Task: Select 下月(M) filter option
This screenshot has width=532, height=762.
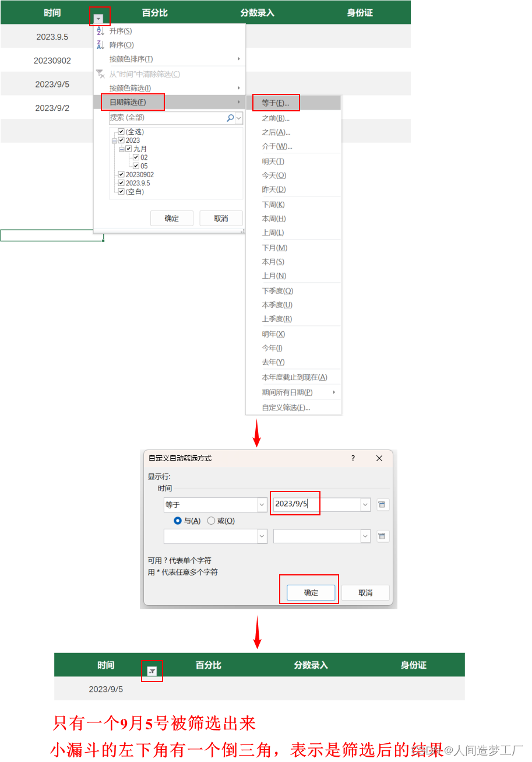Action: 293,248
